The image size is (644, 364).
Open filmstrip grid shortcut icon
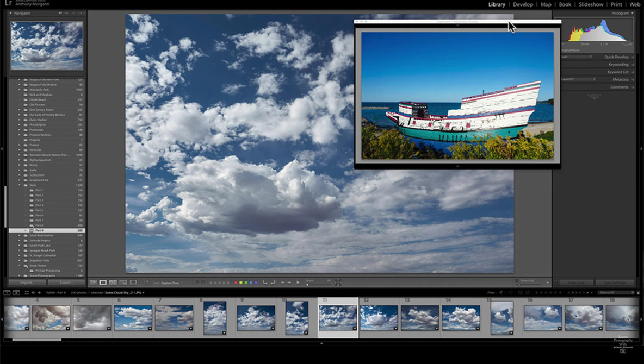pyautogui.click(x=26, y=293)
